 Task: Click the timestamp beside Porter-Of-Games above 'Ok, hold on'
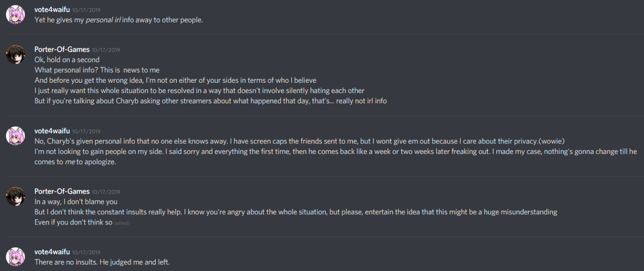click(x=106, y=50)
